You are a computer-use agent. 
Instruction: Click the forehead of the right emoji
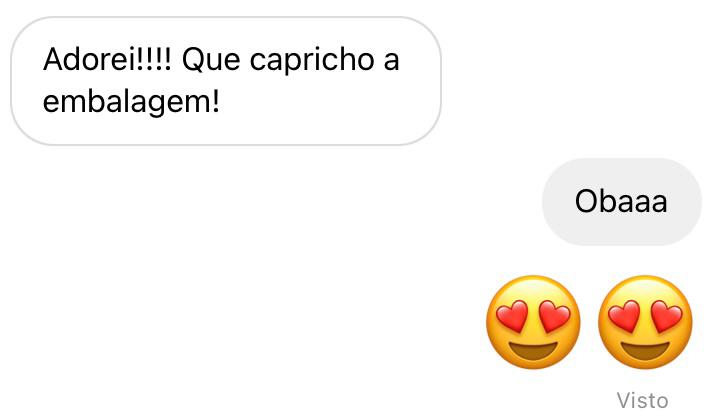[645, 289]
